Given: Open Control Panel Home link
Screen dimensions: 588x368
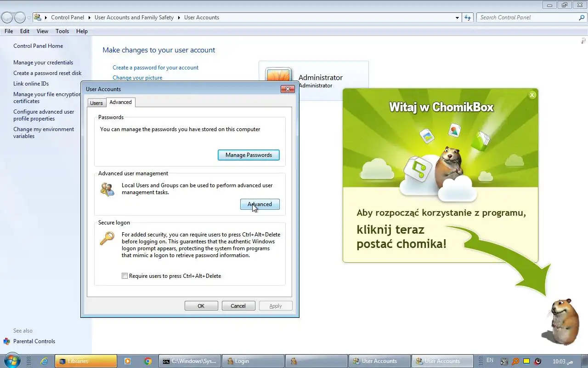Looking at the screenshot, I should (38, 46).
